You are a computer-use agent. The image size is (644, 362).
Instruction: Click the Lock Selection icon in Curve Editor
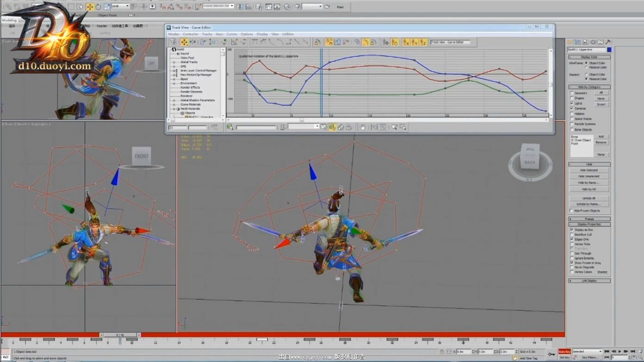coord(317,42)
